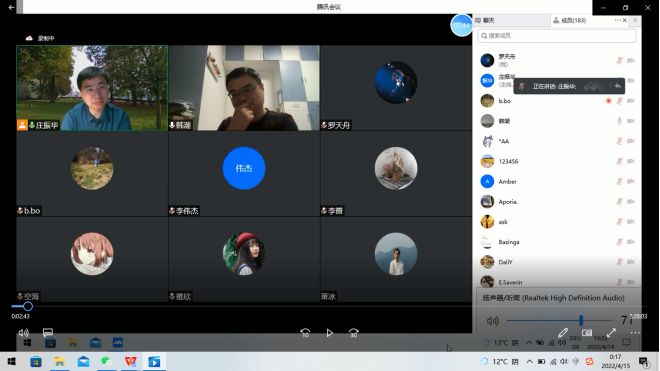
Task: Play the recorded meeting video
Action: [x=330, y=333]
